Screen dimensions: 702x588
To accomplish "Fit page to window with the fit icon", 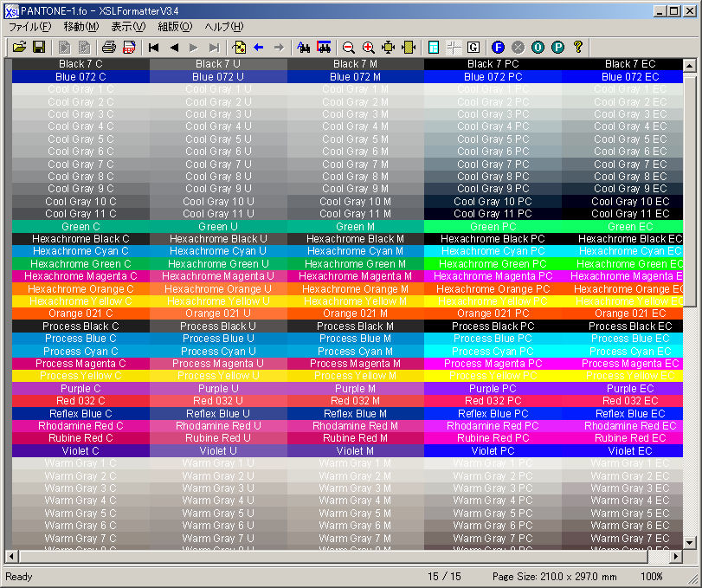I will [389, 47].
